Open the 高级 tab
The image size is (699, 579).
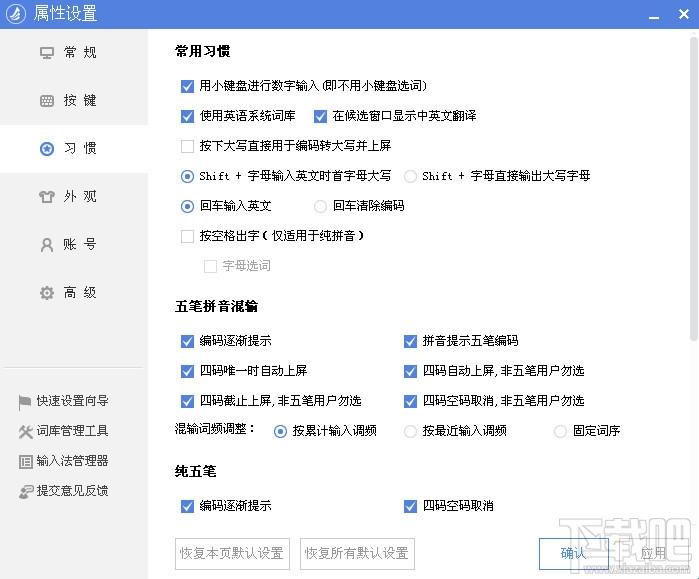tap(74, 293)
